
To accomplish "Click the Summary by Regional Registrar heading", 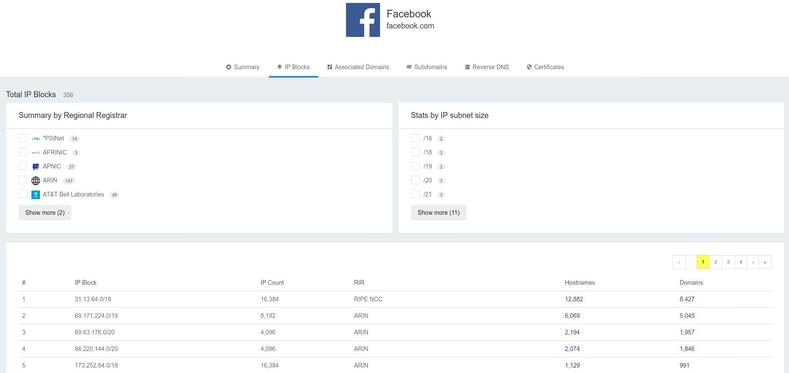I will click(x=73, y=115).
